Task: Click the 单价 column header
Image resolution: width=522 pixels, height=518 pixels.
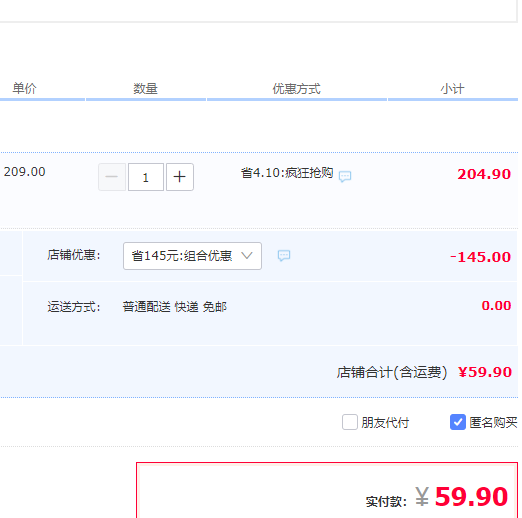Action: click(x=24, y=88)
